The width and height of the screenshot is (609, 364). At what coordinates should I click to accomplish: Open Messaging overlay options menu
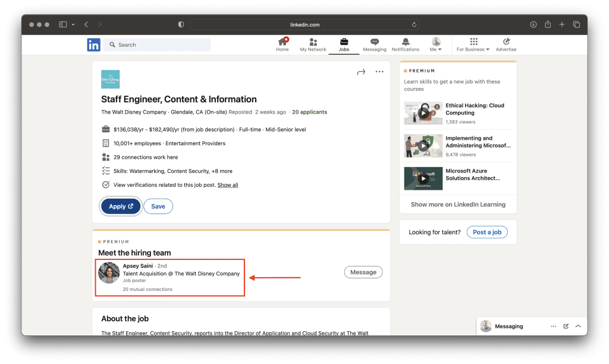[x=554, y=327]
